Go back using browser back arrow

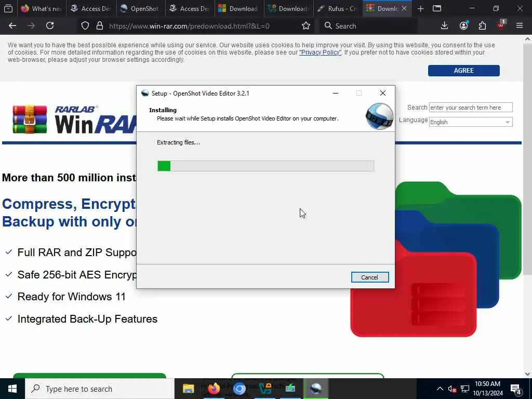(x=12, y=26)
